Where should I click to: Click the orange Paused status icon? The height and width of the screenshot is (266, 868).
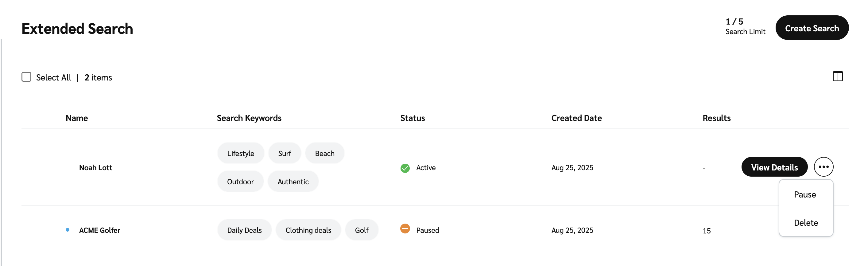point(405,229)
